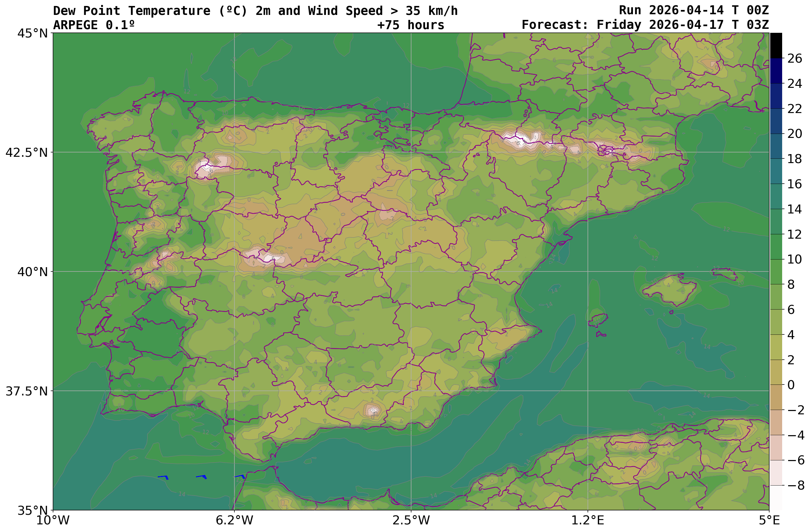Screen dimensions: 810x532
Task: Click the 1.2°E longitude axis label
Action: point(588,520)
